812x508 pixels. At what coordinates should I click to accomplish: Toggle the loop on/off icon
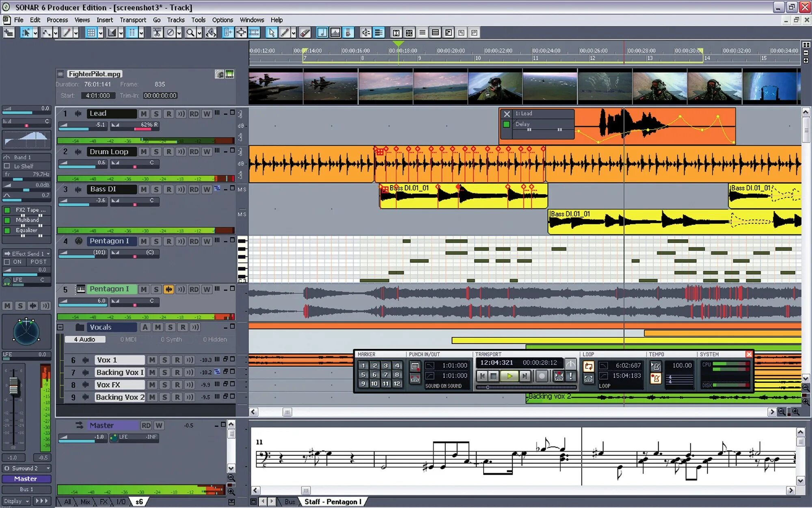588,366
